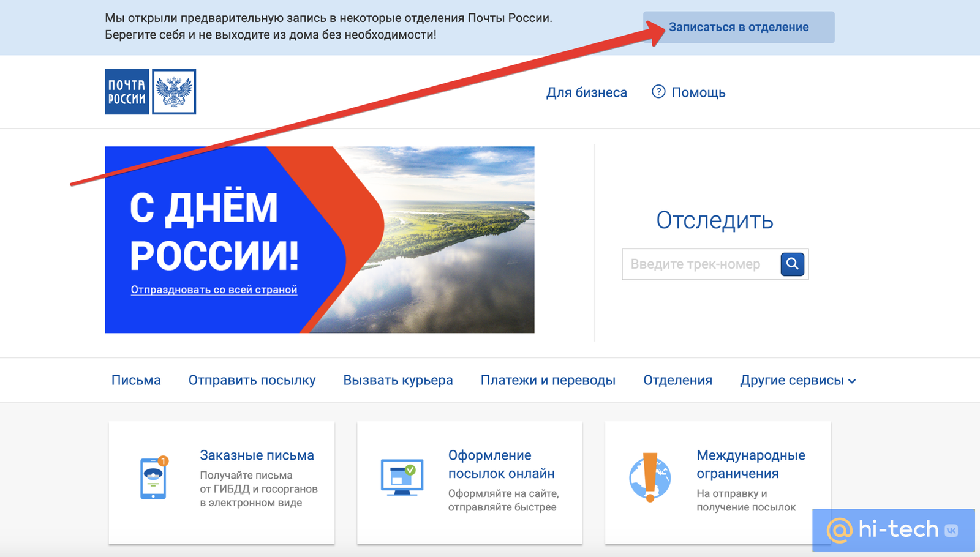
Task: Click the phone icon on Заказные письма card
Action: (153, 477)
